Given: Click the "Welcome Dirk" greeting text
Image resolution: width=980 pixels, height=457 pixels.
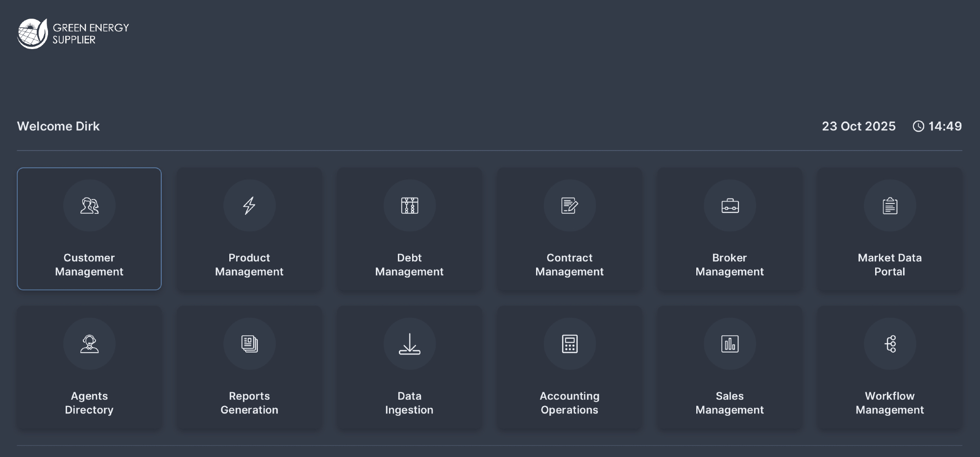Looking at the screenshot, I should (x=58, y=127).
